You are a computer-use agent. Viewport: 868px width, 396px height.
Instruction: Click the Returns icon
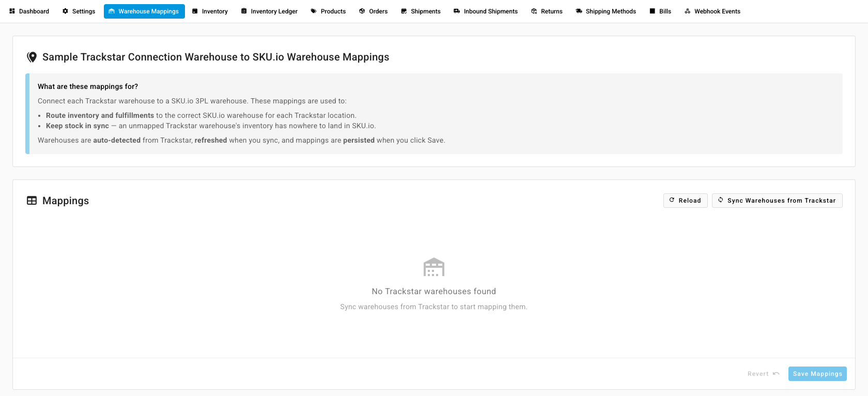(x=534, y=11)
